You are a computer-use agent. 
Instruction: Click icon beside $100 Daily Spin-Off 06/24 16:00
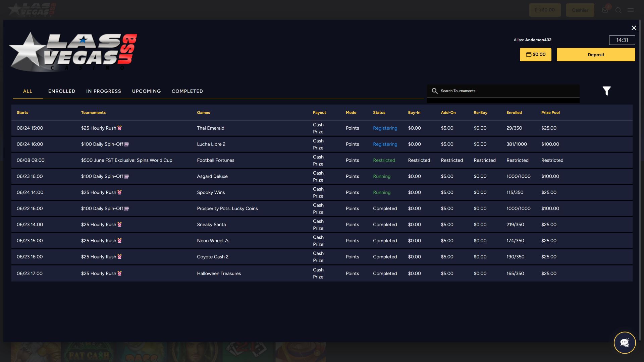click(127, 144)
